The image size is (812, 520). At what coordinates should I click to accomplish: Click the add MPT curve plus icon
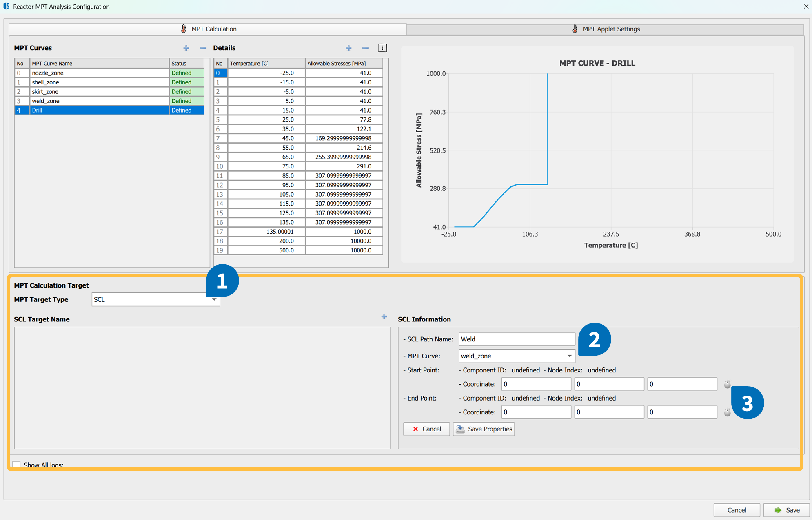click(x=186, y=48)
